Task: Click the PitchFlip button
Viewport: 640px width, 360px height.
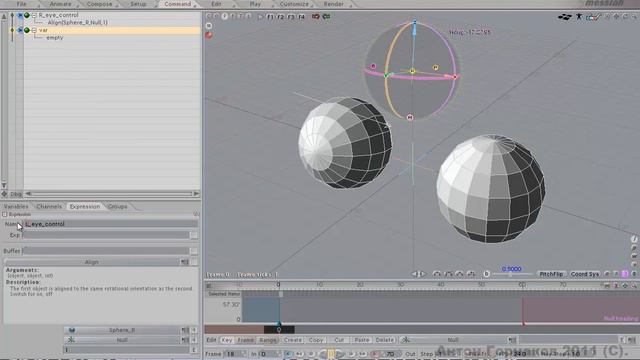Action: [551, 274]
